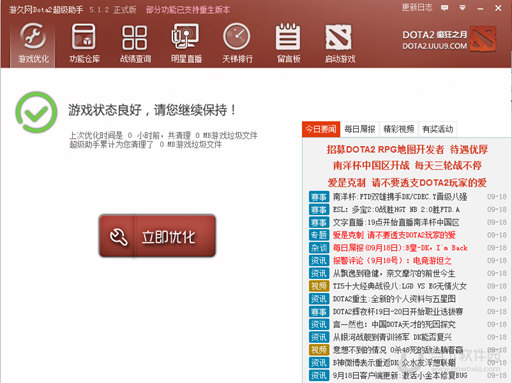Image resolution: width=512 pixels, height=383 pixels.
Task: Open the title bar dropdown menu arrow
Action: [462, 8]
